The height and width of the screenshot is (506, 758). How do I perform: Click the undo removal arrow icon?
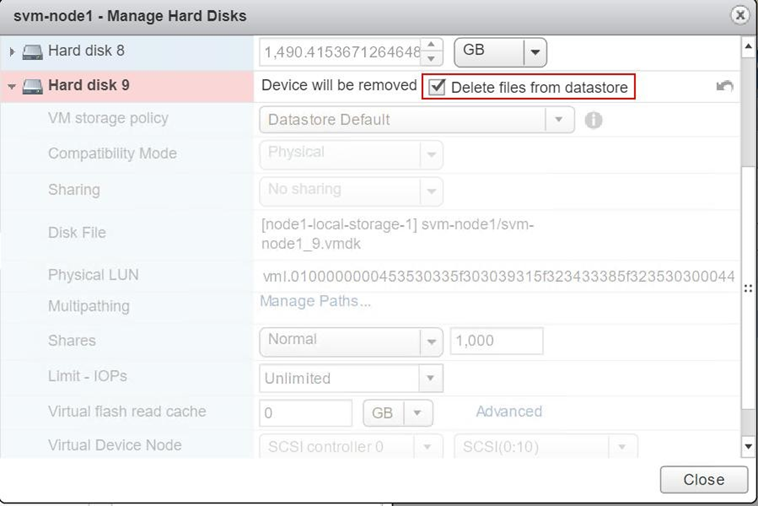tap(725, 86)
